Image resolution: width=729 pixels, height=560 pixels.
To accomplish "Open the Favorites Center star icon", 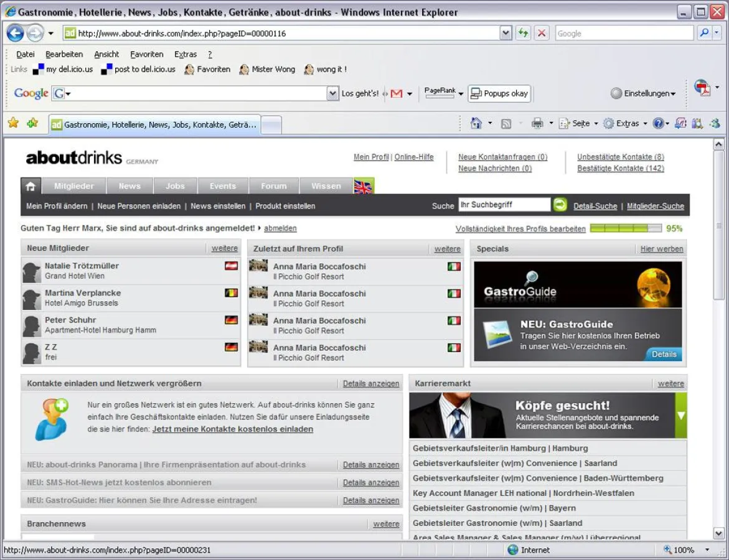I will [x=13, y=123].
